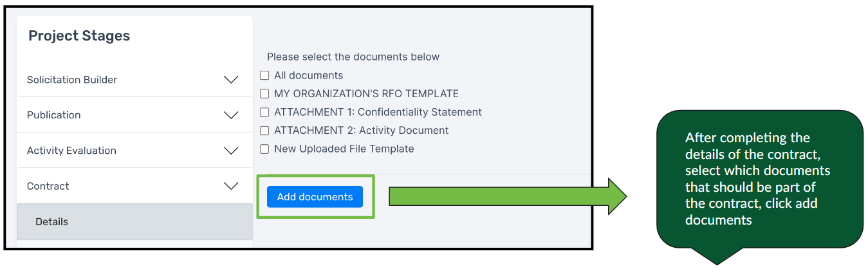
Task: Click the Contract stage label
Action: click(x=48, y=186)
